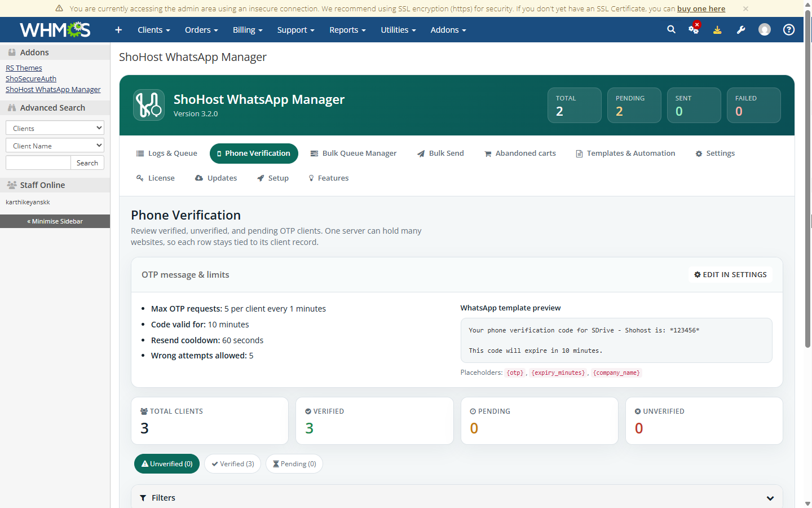Show the Verified (3) clients filter
Screen dimensions: 812x508
(233, 464)
